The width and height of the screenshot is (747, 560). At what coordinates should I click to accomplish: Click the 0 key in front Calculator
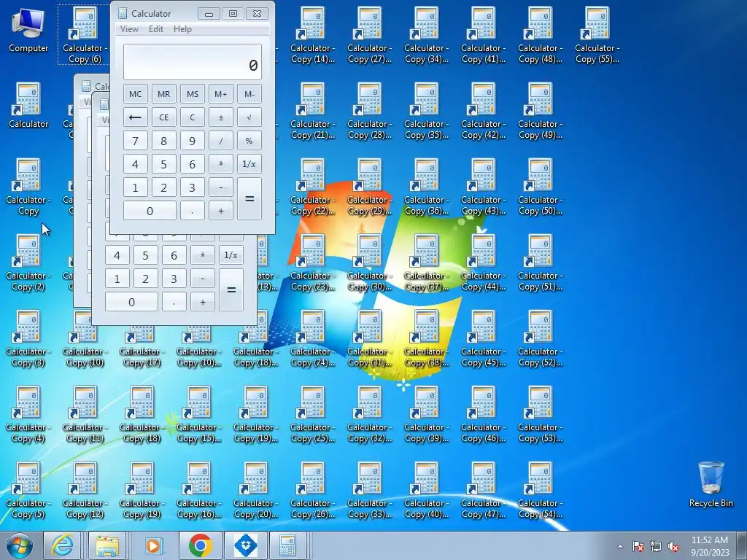click(x=150, y=211)
